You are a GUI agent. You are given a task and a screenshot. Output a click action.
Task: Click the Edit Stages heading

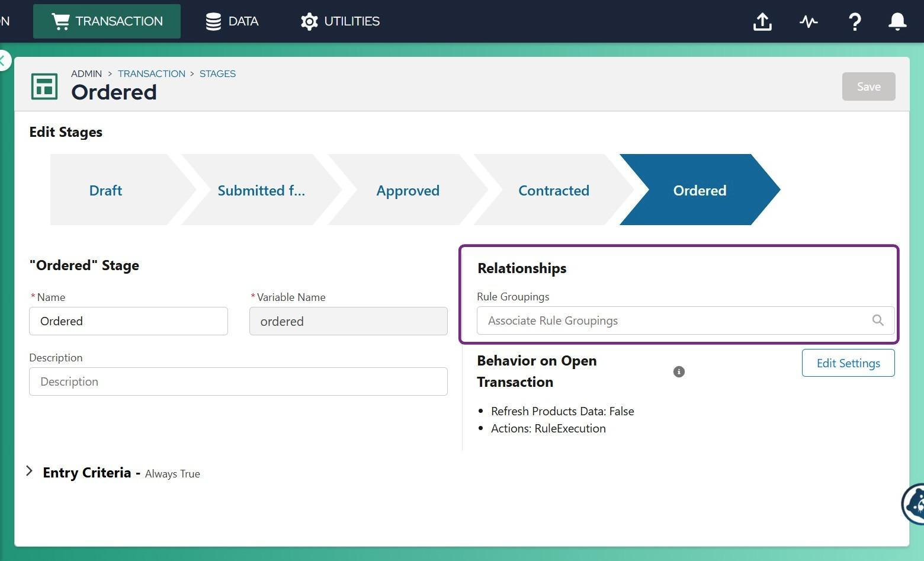pyautogui.click(x=66, y=132)
